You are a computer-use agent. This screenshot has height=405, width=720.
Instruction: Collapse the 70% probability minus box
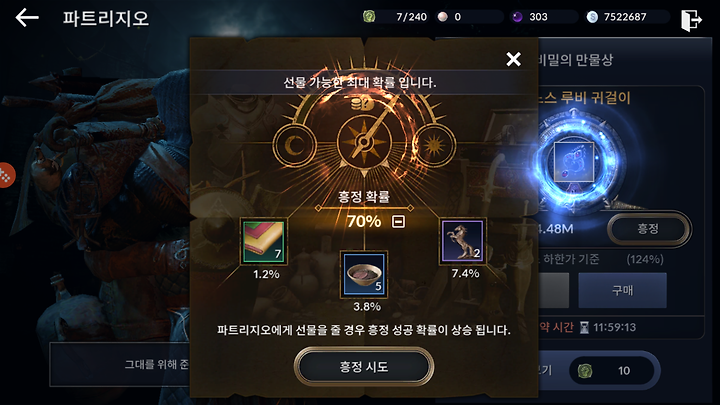[398, 222]
